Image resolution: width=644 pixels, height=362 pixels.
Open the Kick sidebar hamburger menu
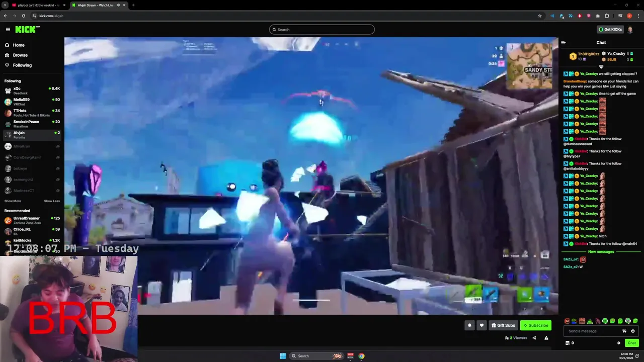(8, 30)
